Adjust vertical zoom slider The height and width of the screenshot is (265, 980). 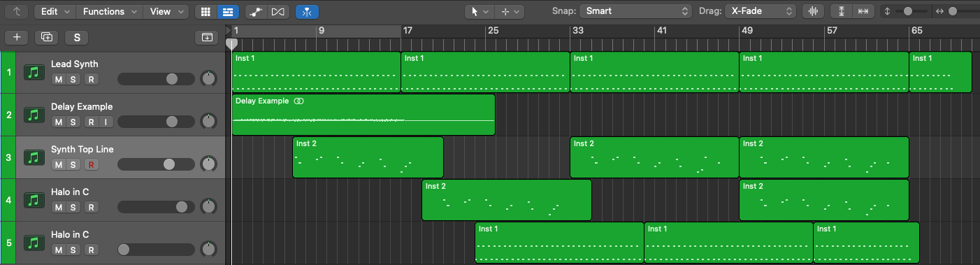pos(911,11)
